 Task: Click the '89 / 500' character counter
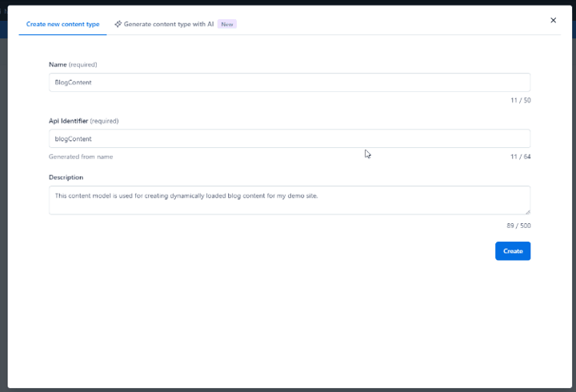click(x=518, y=226)
